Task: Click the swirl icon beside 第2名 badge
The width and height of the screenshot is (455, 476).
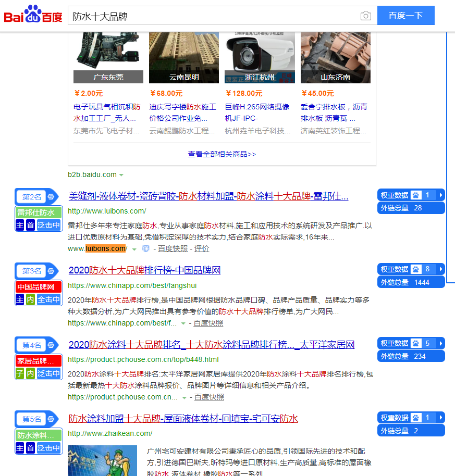Action: click(x=51, y=197)
